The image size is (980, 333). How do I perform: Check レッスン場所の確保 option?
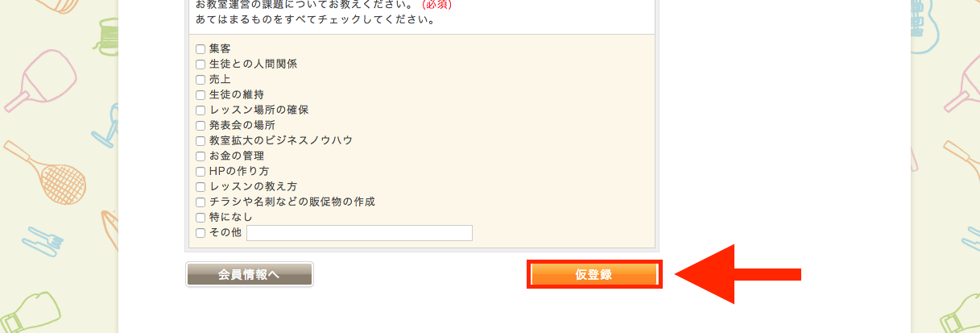[x=201, y=110]
